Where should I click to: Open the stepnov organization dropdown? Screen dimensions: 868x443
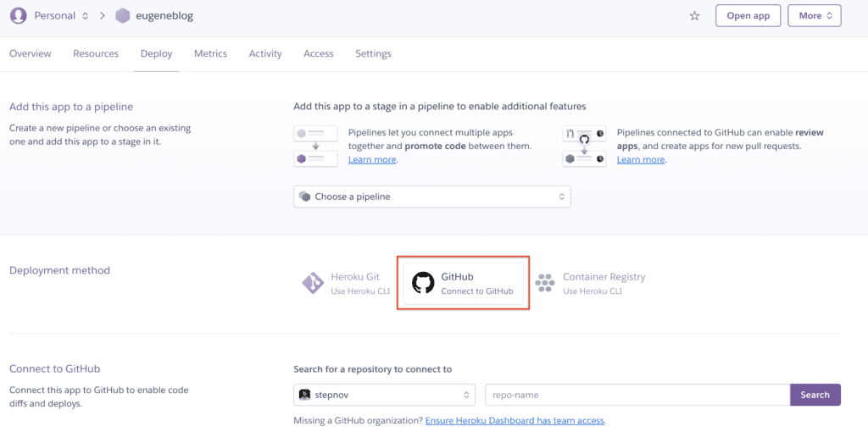384,395
